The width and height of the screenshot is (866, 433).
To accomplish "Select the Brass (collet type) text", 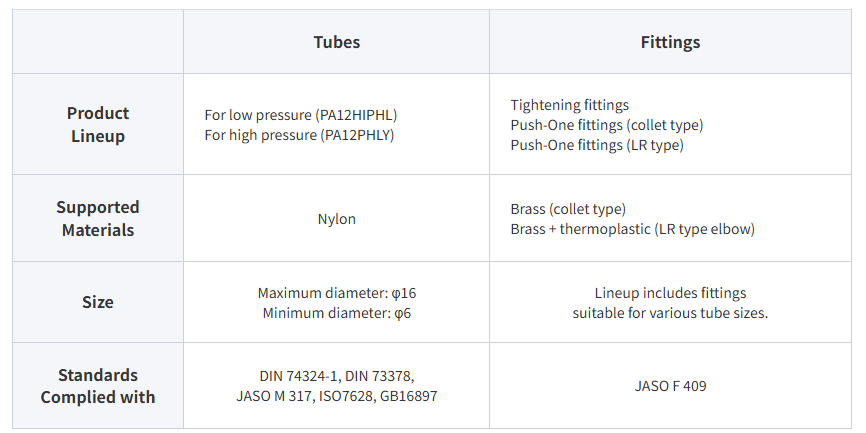I will tap(568, 209).
